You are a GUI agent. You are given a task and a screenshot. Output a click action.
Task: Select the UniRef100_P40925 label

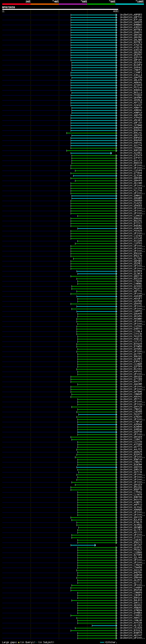(x=131, y=231)
